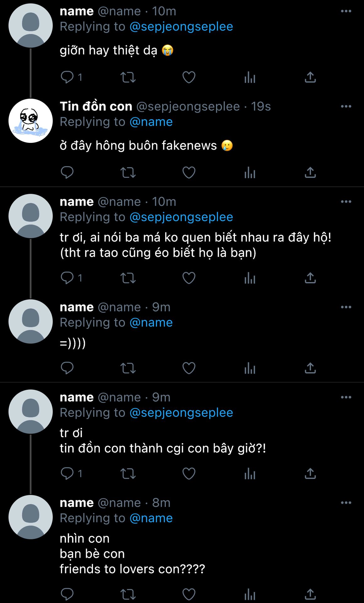The image size is (364, 603).
Task: Open Tin đồn con's profile picture
Action: (x=30, y=121)
